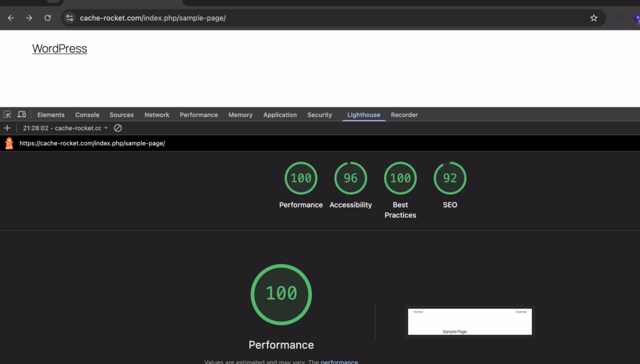
Task: Select the Recorder tab
Action: [404, 115]
